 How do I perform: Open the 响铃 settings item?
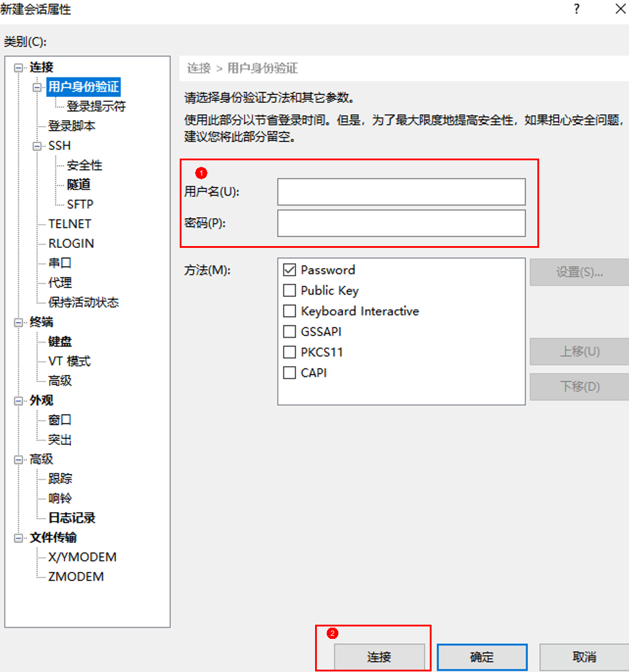coord(60,499)
